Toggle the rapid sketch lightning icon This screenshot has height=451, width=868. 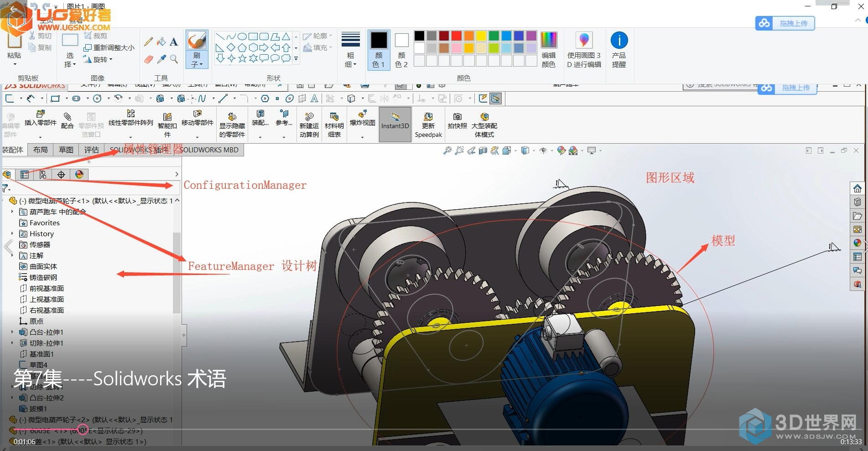[x=483, y=98]
